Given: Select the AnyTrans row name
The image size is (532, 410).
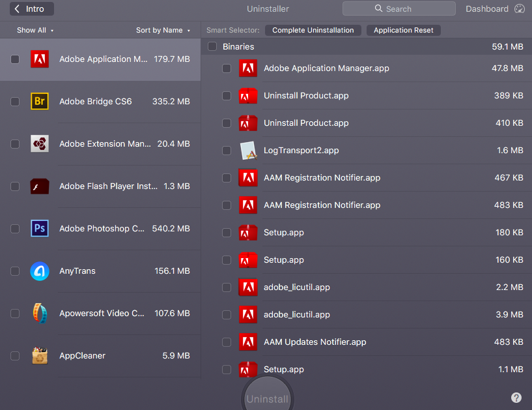Looking at the screenshot, I should [77, 271].
